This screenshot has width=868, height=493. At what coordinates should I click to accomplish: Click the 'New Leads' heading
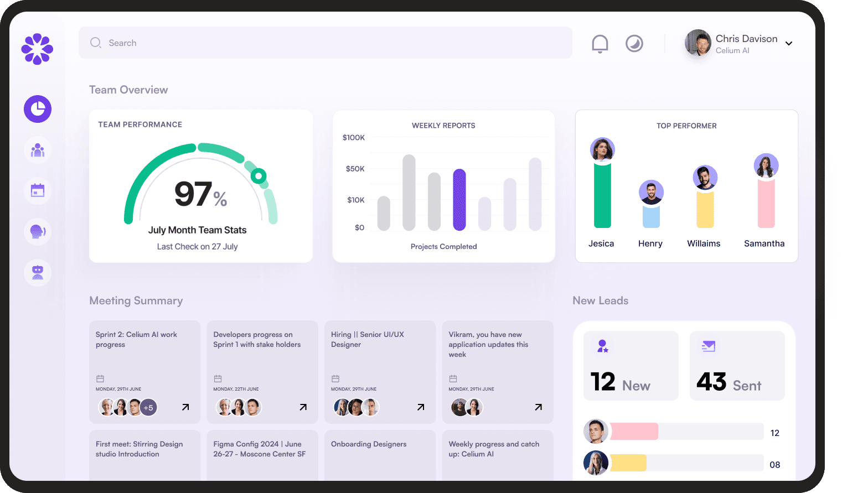pos(601,300)
